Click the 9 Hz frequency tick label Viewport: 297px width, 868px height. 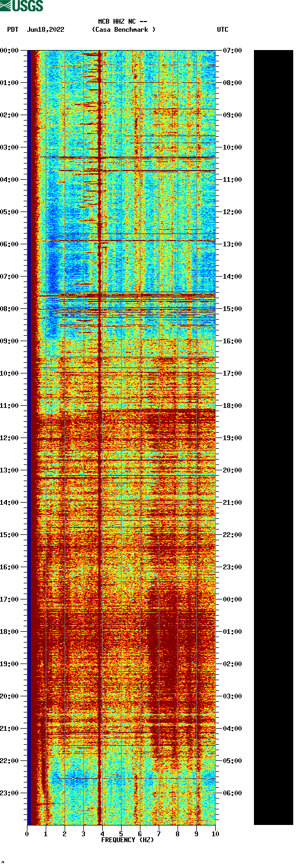[196, 834]
